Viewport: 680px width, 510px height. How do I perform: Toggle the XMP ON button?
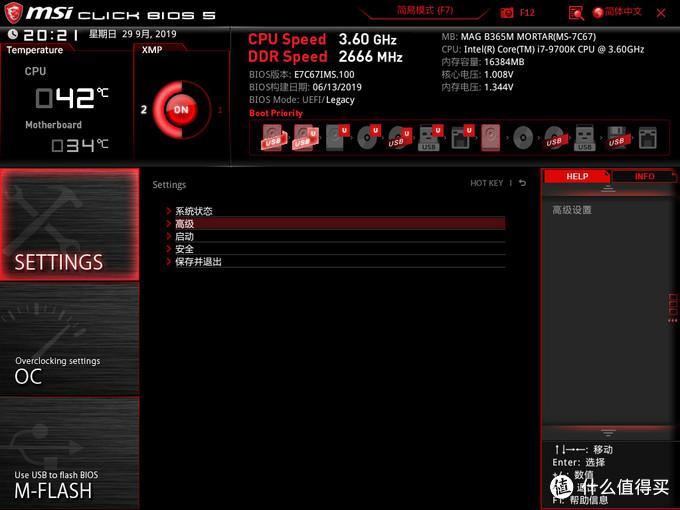click(x=181, y=110)
